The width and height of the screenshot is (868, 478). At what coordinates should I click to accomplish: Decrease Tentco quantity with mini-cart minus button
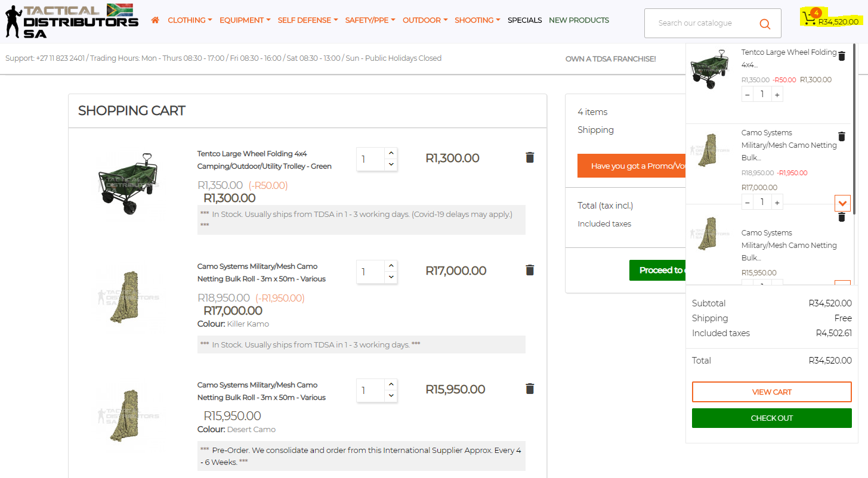(x=747, y=94)
